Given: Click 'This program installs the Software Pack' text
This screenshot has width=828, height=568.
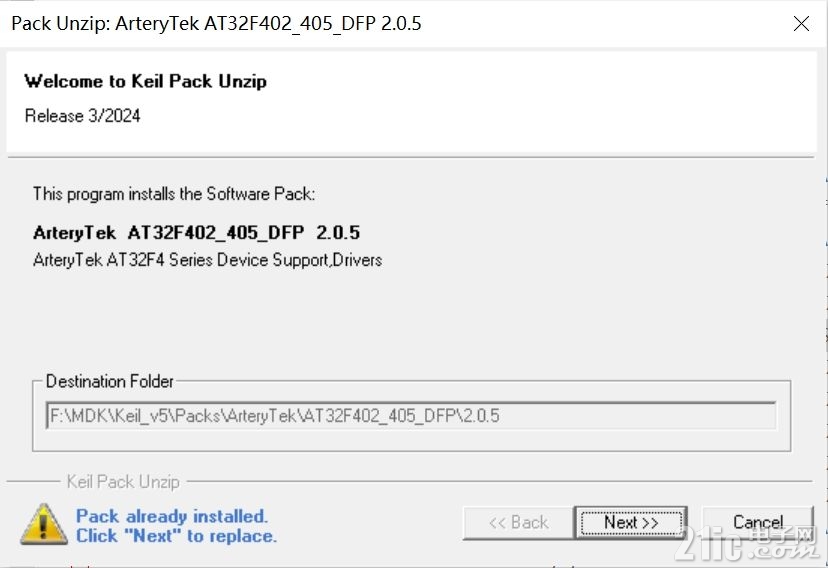Looking at the screenshot, I should (174, 194).
